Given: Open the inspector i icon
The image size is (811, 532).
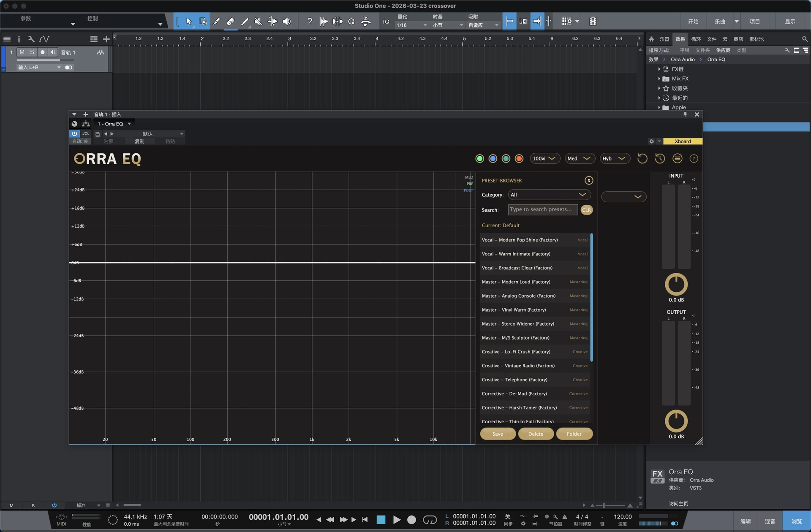Looking at the screenshot, I should point(19,39).
